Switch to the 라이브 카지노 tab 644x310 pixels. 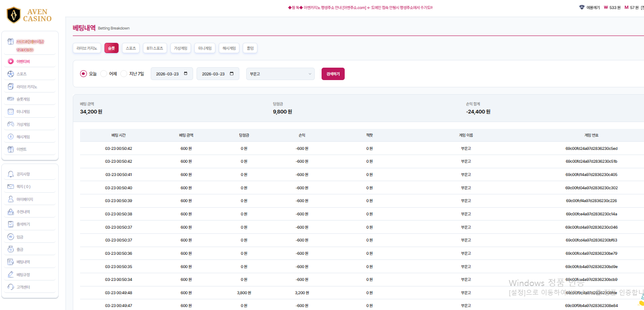(87, 48)
